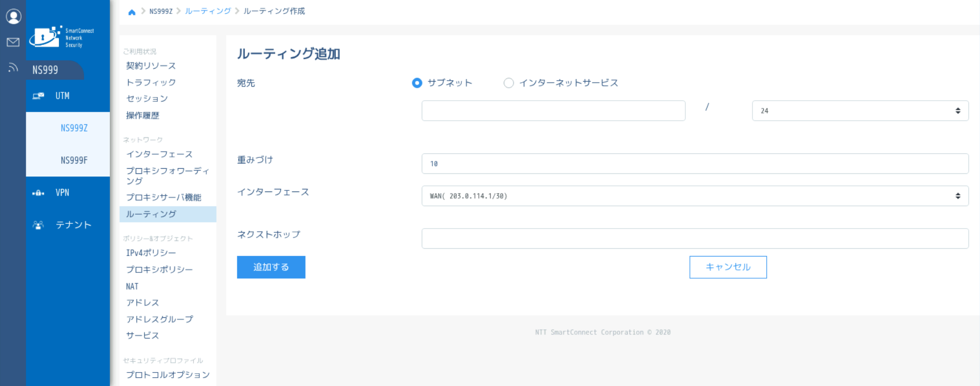Viewport: 980px width, 386px height.
Task: Open NAT in the side menu
Action: click(132, 286)
